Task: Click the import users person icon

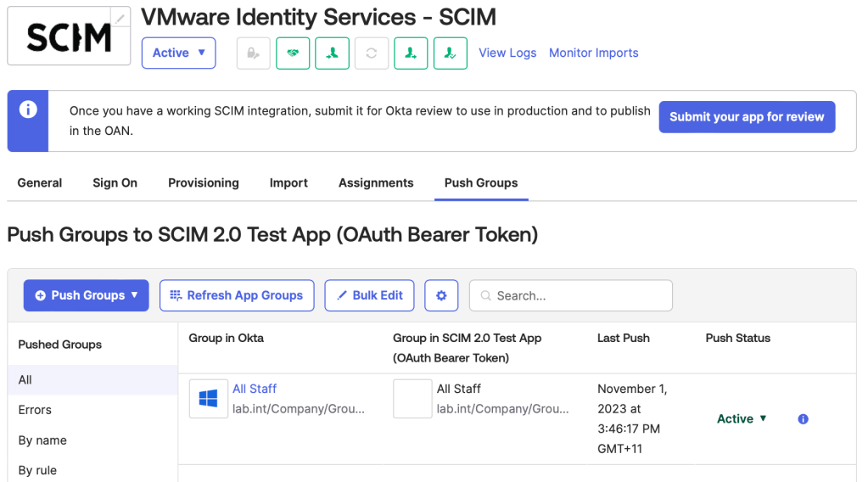Action: (332, 53)
